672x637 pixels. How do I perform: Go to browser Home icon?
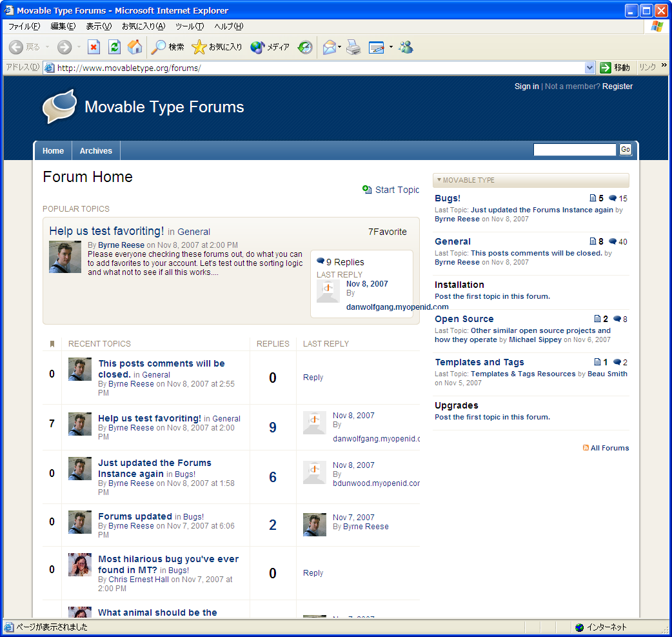[135, 47]
